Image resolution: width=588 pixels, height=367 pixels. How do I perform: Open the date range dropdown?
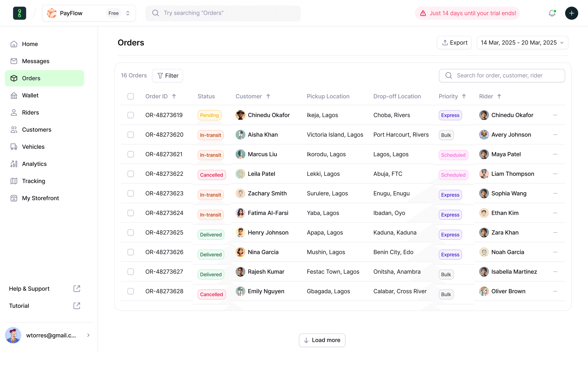pyautogui.click(x=522, y=43)
